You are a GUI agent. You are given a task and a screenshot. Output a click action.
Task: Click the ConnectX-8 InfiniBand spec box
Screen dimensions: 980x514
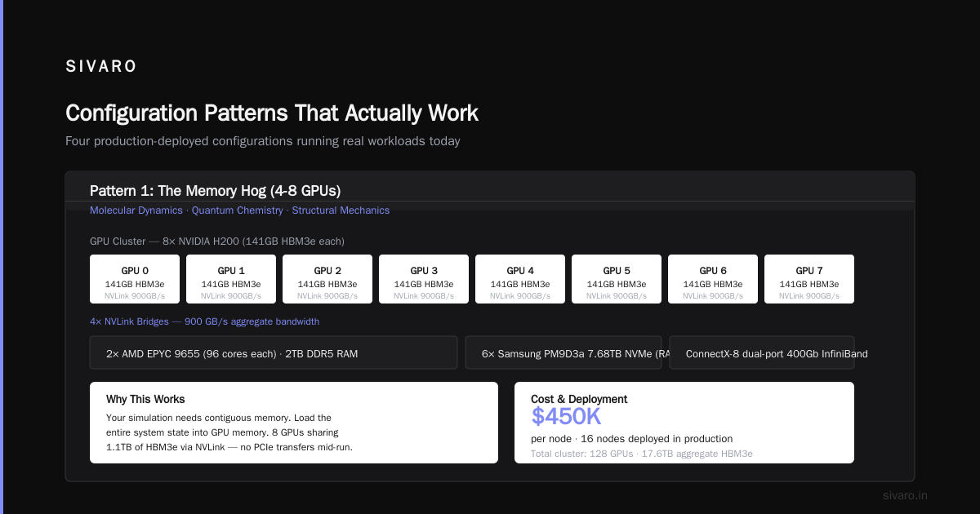click(x=762, y=353)
